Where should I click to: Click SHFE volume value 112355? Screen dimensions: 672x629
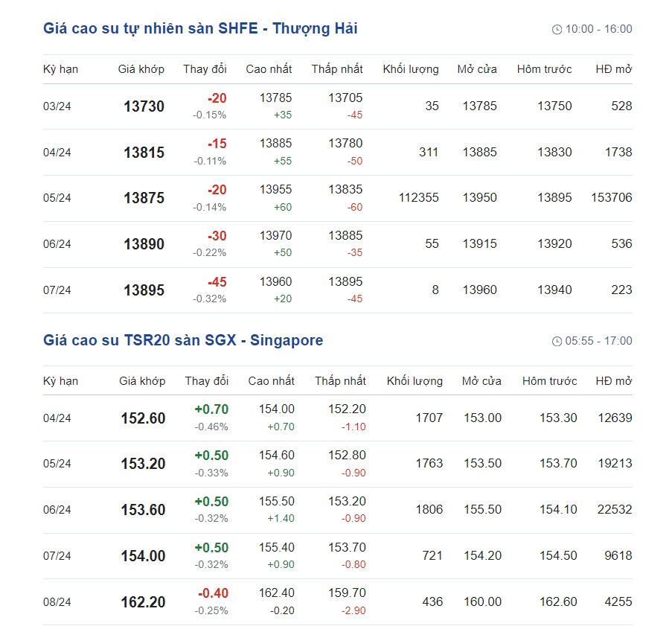[419, 198]
